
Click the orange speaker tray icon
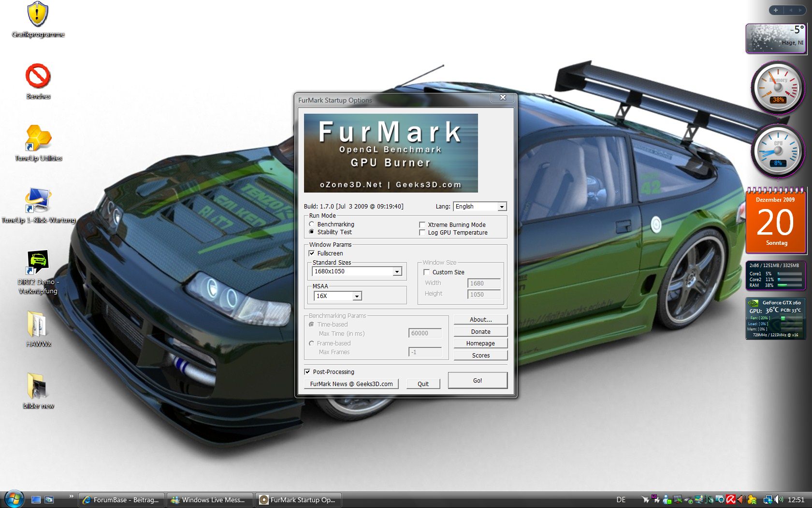click(741, 499)
